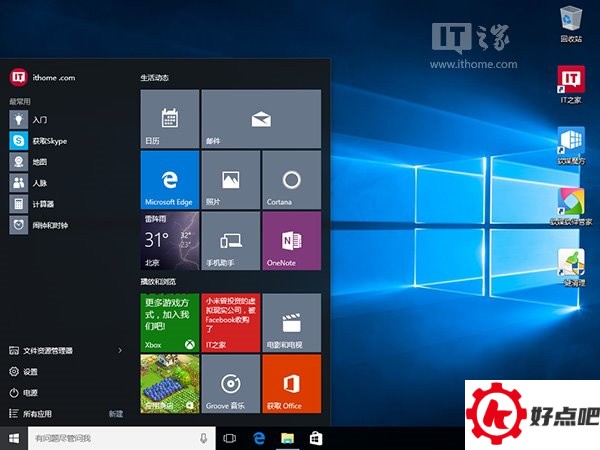Launch the Cortana tile
This screenshot has height=450, width=600.
click(291, 180)
